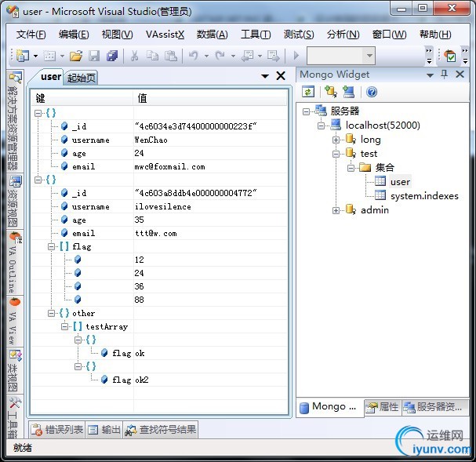Select the user collection in tree
The width and height of the screenshot is (476, 462).
pos(400,182)
